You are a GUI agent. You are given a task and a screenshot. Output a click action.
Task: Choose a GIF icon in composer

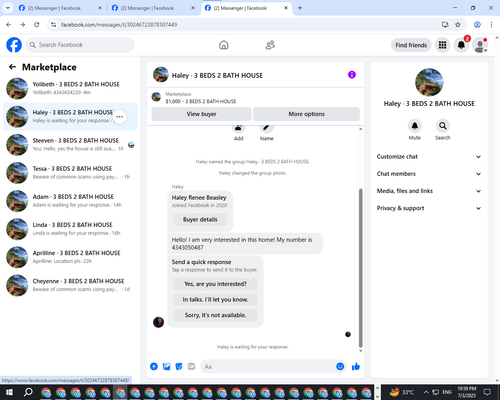point(191,367)
